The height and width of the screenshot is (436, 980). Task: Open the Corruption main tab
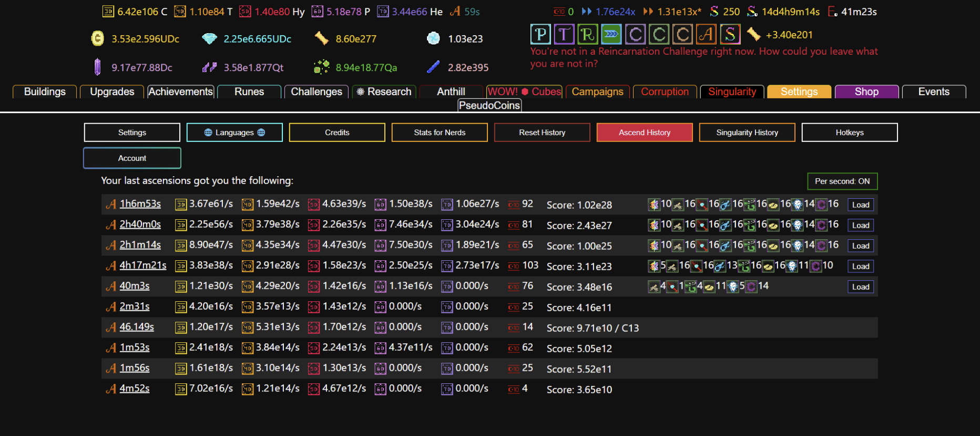pyautogui.click(x=665, y=92)
